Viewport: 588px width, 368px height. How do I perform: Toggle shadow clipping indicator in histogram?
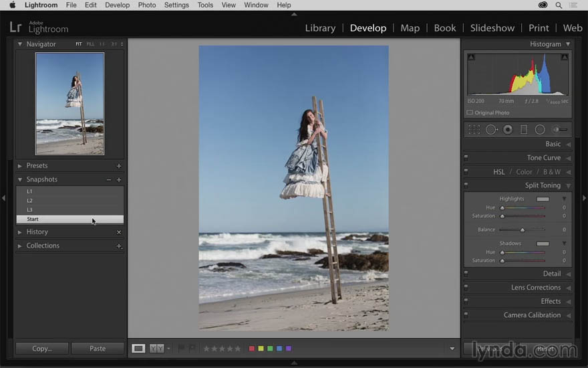[471, 57]
